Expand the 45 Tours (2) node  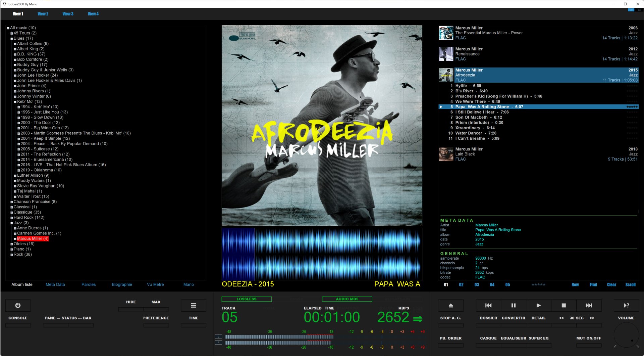click(12, 33)
